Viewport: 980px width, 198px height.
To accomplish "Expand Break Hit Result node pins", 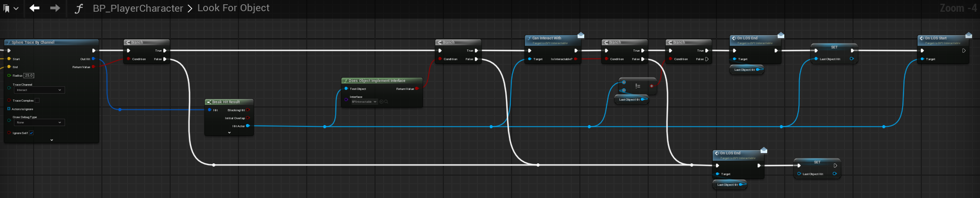I will pyautogui.click(x=229, y=133).
